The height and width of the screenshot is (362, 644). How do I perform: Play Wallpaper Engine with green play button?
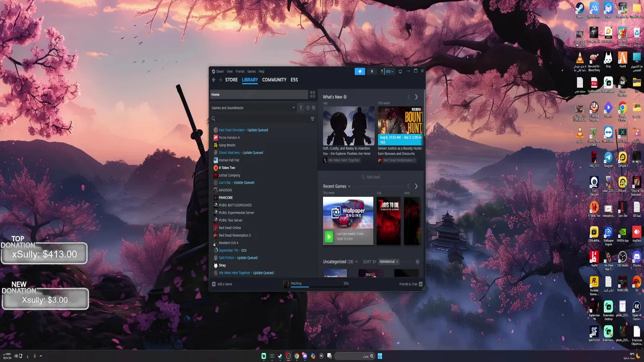pyautogui.click(x=329, y=236)
